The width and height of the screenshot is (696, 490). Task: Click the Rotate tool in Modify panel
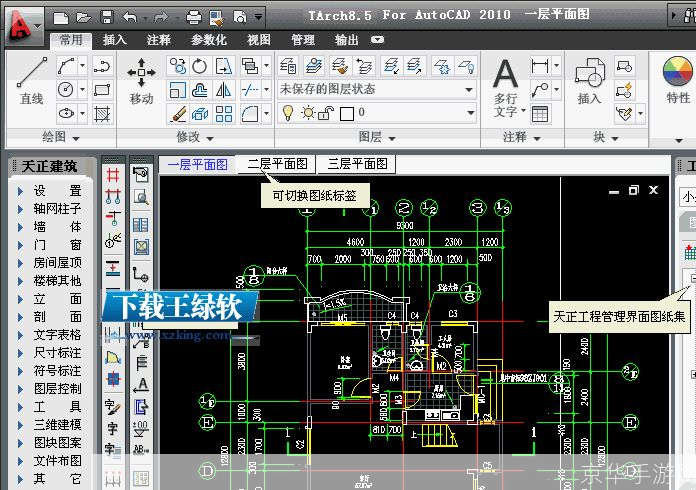[x=200, y=67]
